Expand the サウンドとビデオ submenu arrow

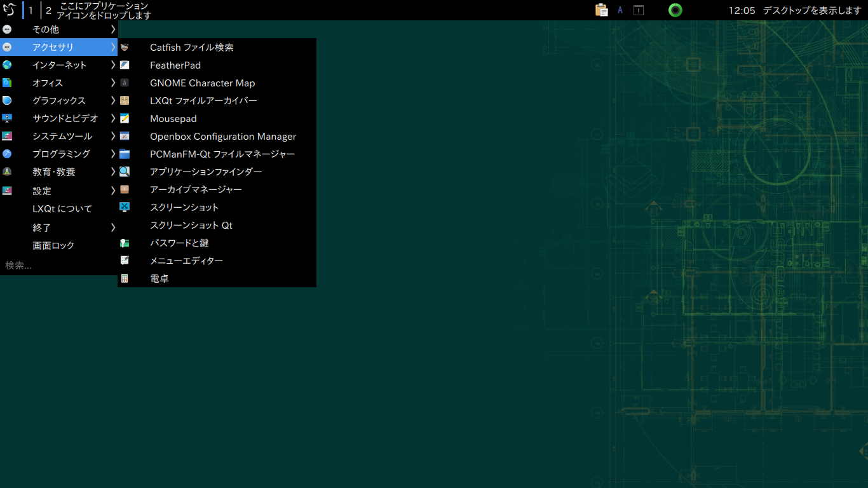pos(113,118)
